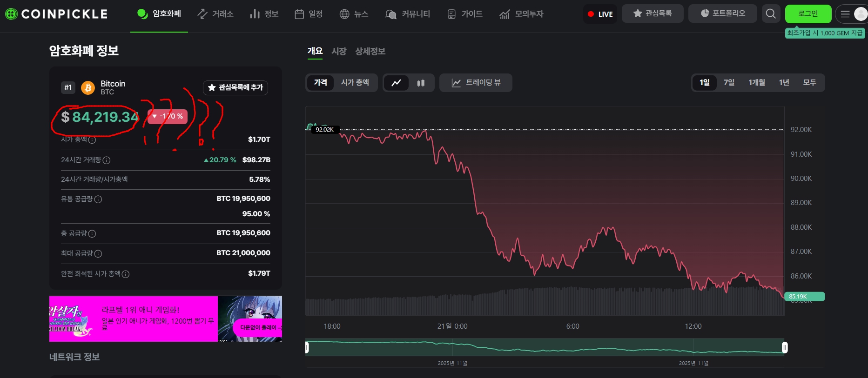The height and width of the screenshot is (378, 868).
Task: Click the chart range navigator bar
Action: [x=546, y=347]
